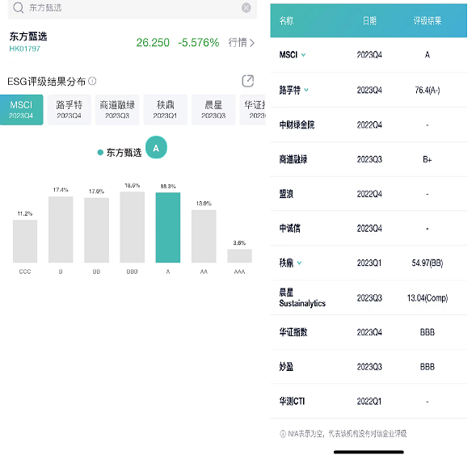The image size is (476, 459).
Task: Click the info icon beside N/A note
Action: coord(283,434)
